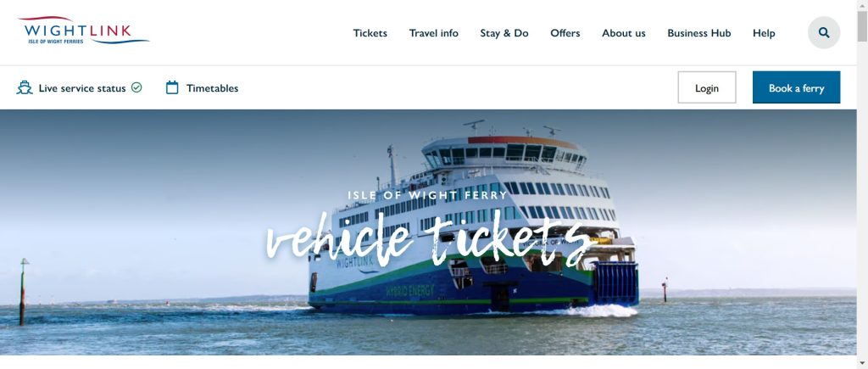The height and width of the screenshot is (369, 868).
Task: Open the Stay & Do menu
Action: (x=504, y=33)
